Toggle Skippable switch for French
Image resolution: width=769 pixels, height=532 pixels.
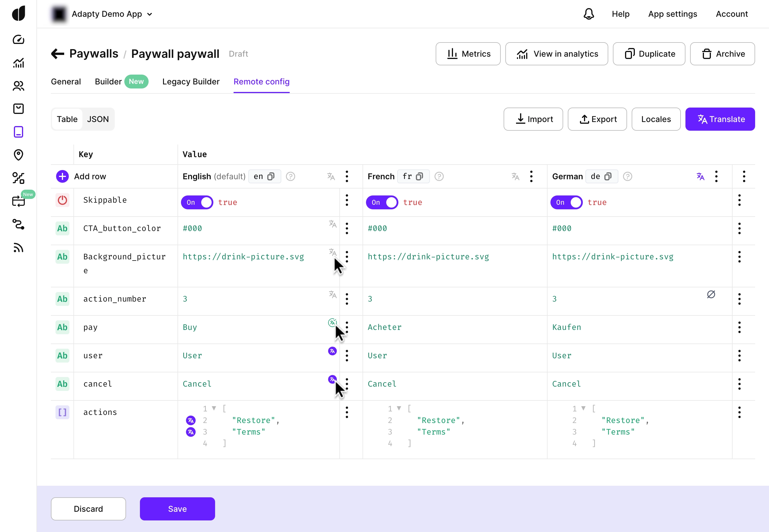coord(382,202)
